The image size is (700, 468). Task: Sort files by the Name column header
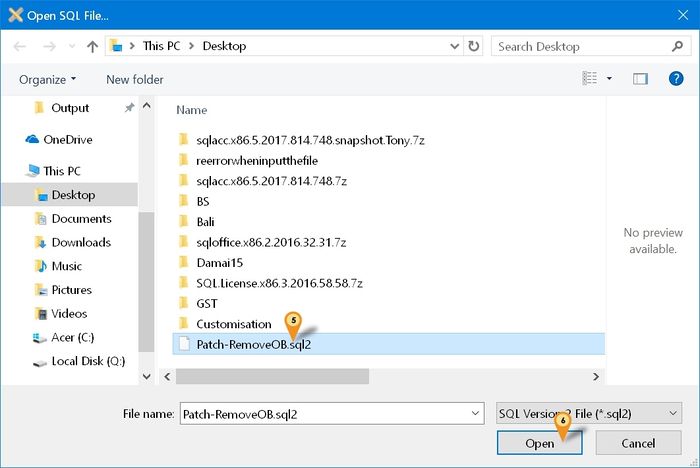(x=192, y=110)
